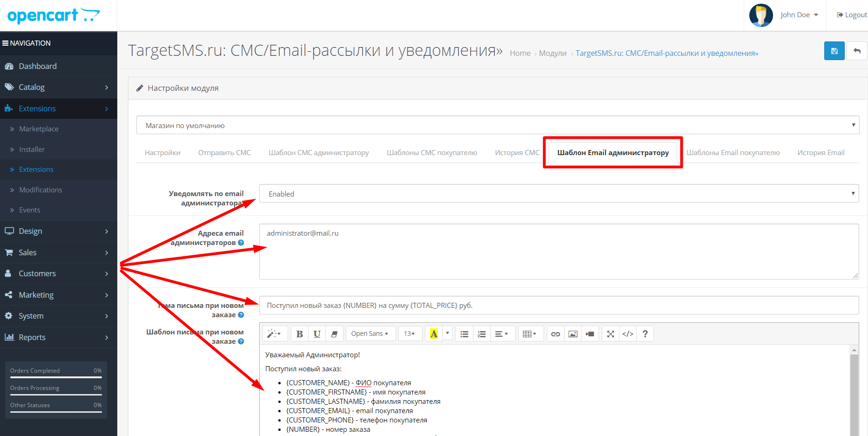Image resolution: width=868 pixels, height=436 pixels.
Task: Click the Logout link
Action: pyautogui.click(x=852, y=15)
